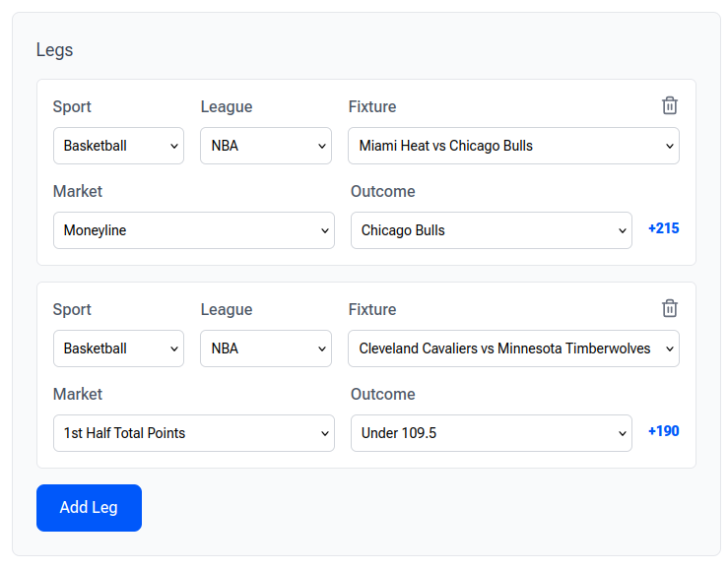Image resolution: width=728 pixels, height=570 pixels.
Task: Click the chevron on 1st Half Total Points select
Action: coord(324,433)
